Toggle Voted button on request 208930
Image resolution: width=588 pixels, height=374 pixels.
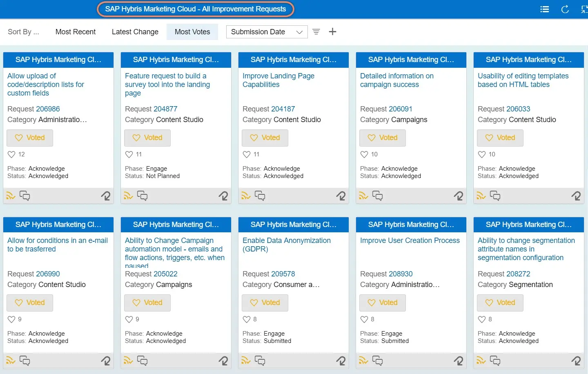(x=383, y=303)
